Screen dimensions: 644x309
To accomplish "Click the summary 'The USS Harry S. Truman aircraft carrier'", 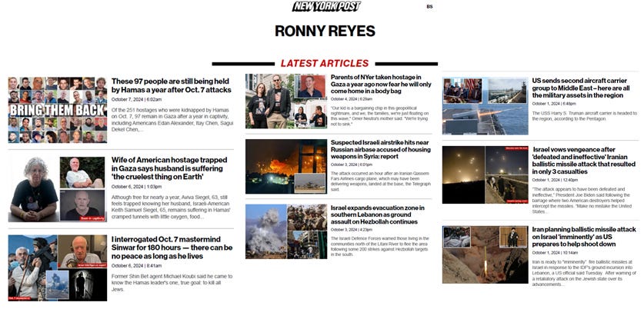I will (585, 116).
